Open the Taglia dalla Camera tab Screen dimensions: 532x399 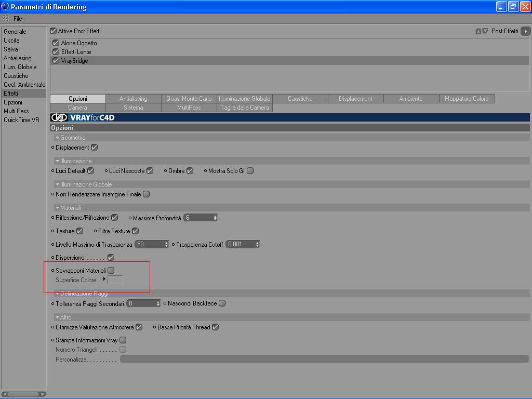coord(245,108)
